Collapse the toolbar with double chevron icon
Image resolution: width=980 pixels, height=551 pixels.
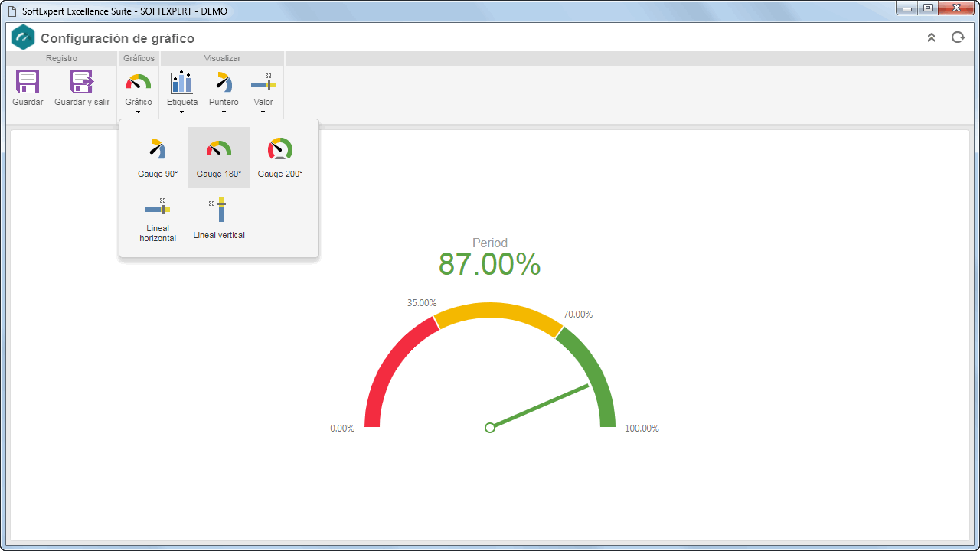pos(931,37)
